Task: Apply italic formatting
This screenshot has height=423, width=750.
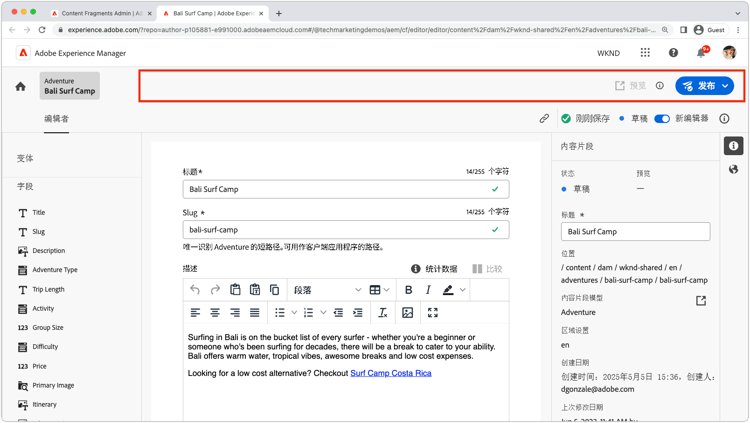Action: point(428,290)
